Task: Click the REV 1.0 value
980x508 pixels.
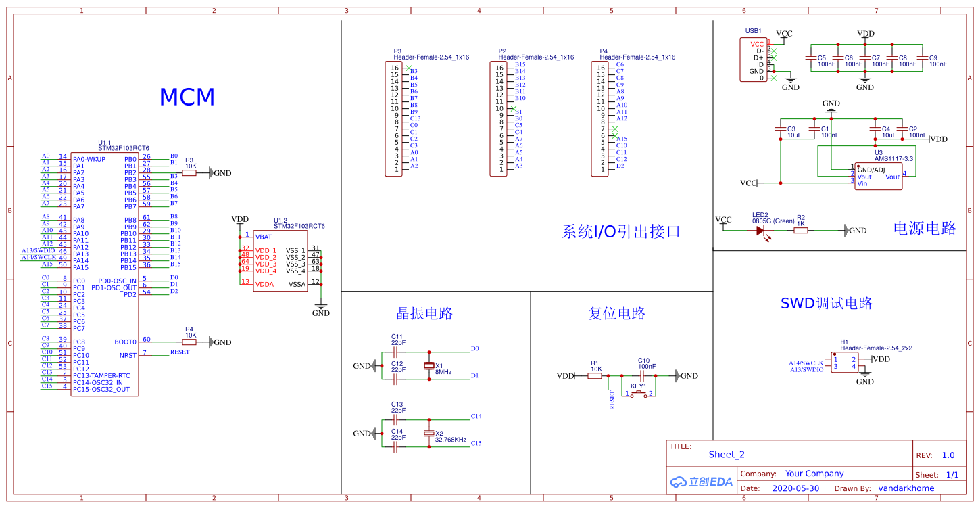Action: [x=948, y=455]
